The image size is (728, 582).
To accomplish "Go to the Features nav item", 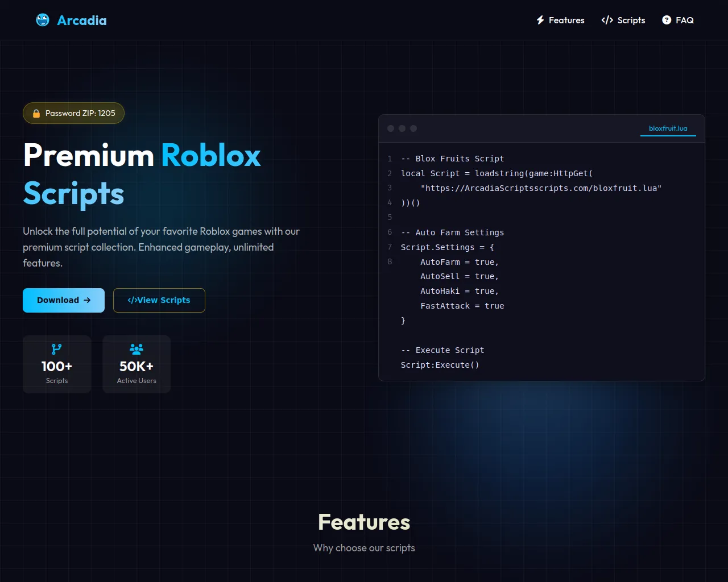I will (x=560, y=20).
